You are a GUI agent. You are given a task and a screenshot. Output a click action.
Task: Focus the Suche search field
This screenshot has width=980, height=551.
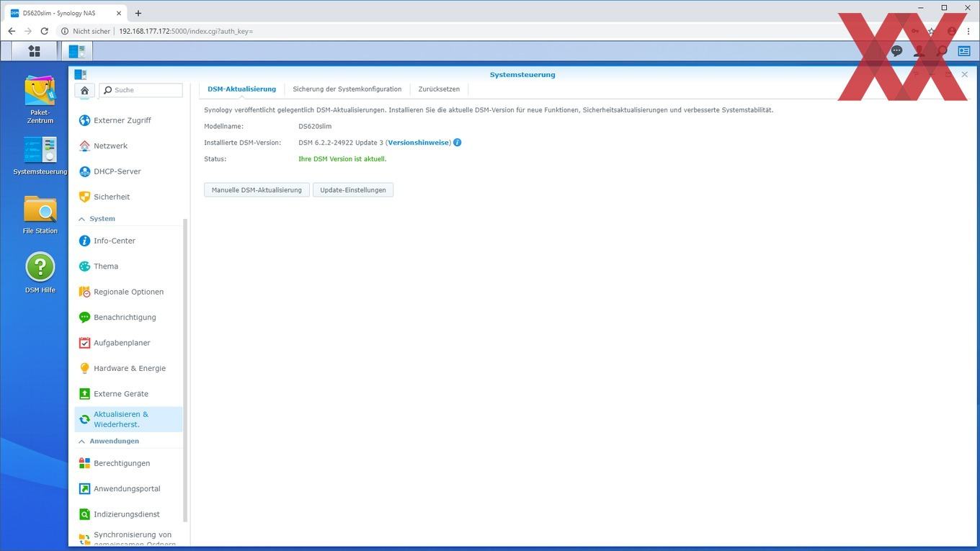click(x=141, y=90)
